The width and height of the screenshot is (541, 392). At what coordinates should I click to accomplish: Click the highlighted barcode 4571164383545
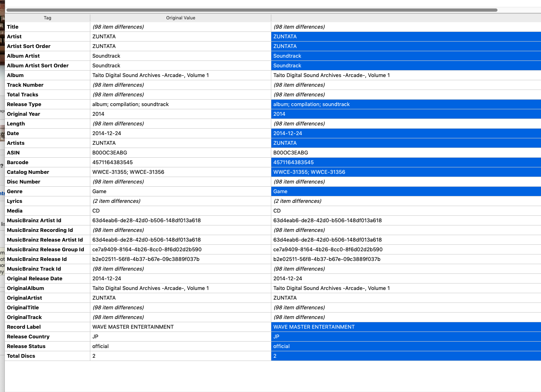point(406,163)
